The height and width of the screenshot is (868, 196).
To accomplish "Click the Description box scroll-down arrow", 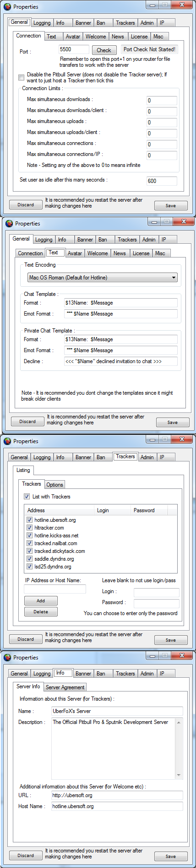I will pos(179,775).
